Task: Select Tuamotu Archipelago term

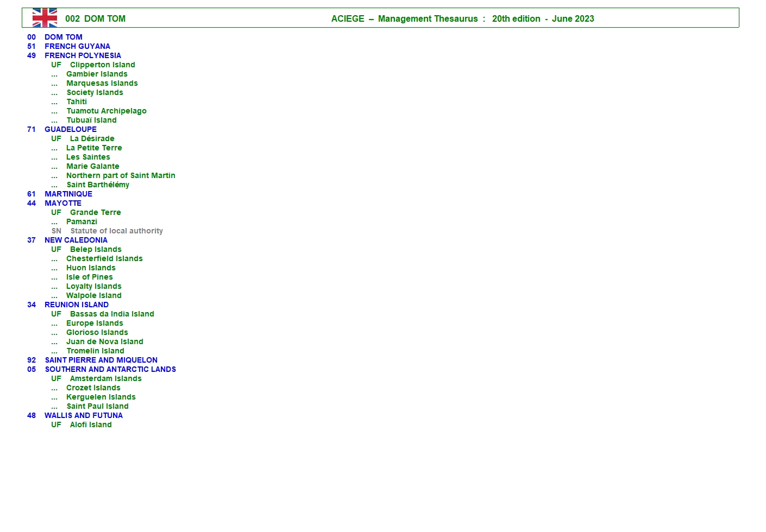Action: pyautogui.click(x=106, y=111)
